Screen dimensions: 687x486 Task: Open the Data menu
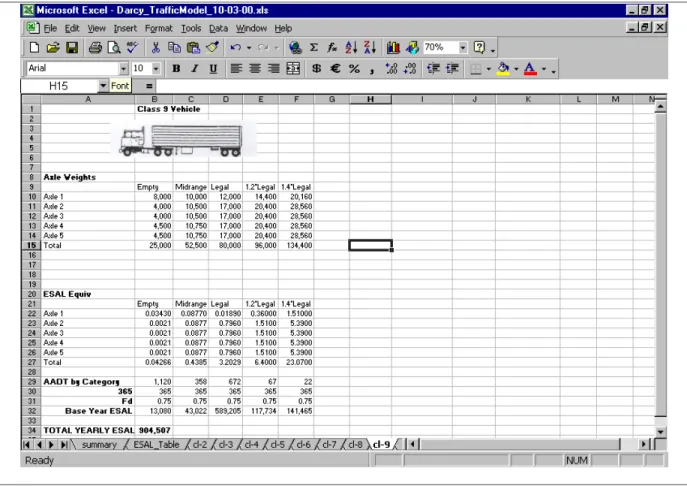click(x=218, y=28)
